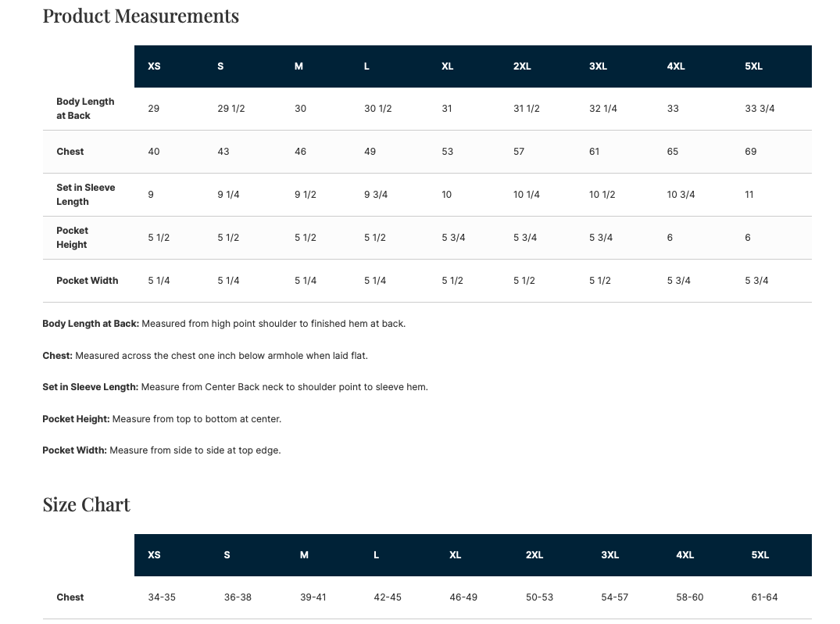
Task: Select the 5XL column header in Size Chart table
Action: point(760,555)
